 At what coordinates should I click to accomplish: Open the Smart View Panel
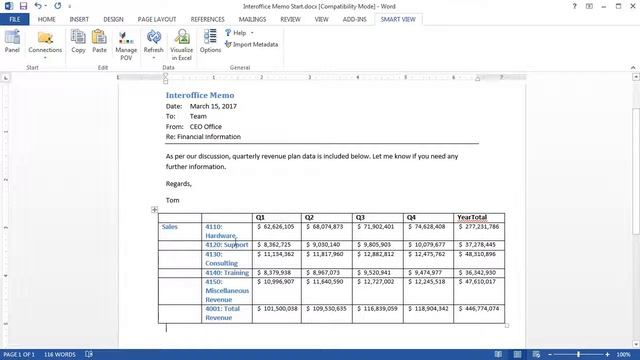(12, 42)
